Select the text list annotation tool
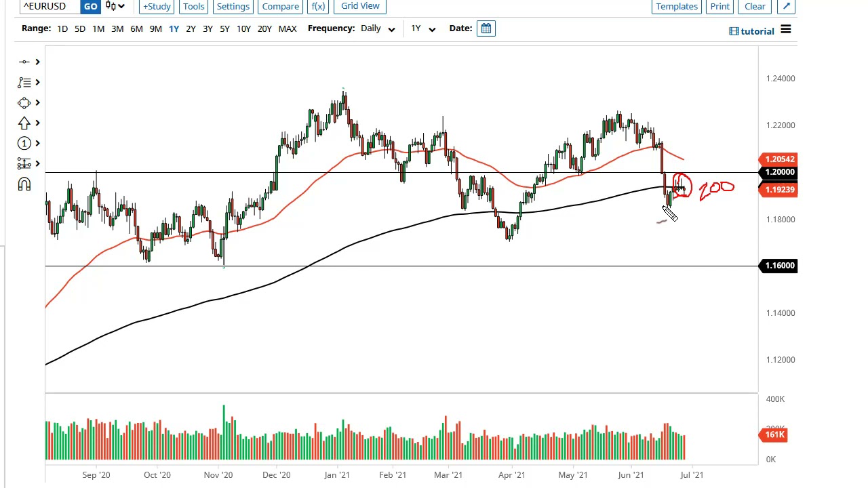The height and width of the screenshot is (488, 868). (24, 83)
